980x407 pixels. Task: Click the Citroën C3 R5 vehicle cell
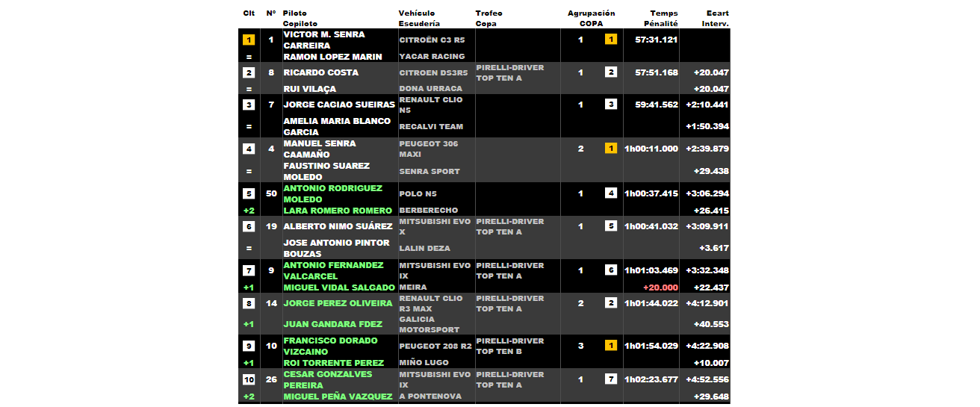tap(432, 40)
